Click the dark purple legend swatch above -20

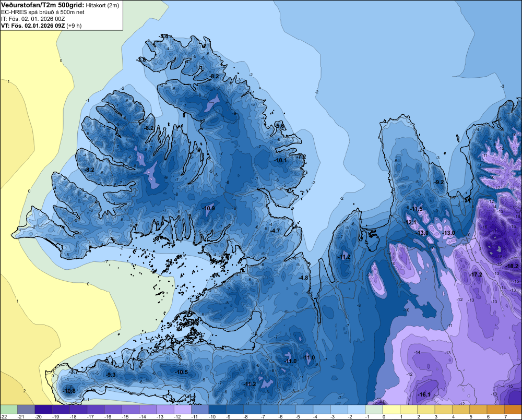[x=43, y=409]
